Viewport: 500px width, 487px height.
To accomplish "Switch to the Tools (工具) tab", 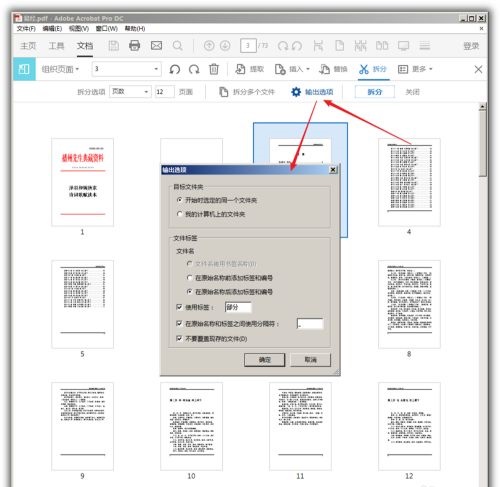I will click(x=56, y=46).
